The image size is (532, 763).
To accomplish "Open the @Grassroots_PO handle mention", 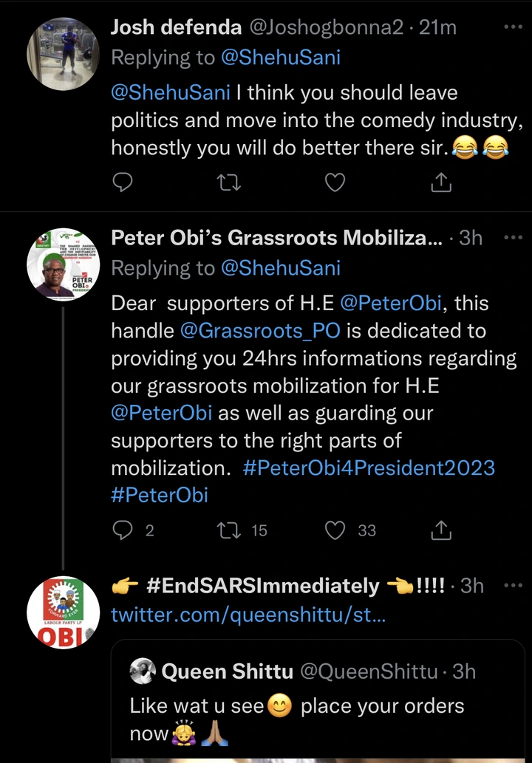I will (260, 332).
